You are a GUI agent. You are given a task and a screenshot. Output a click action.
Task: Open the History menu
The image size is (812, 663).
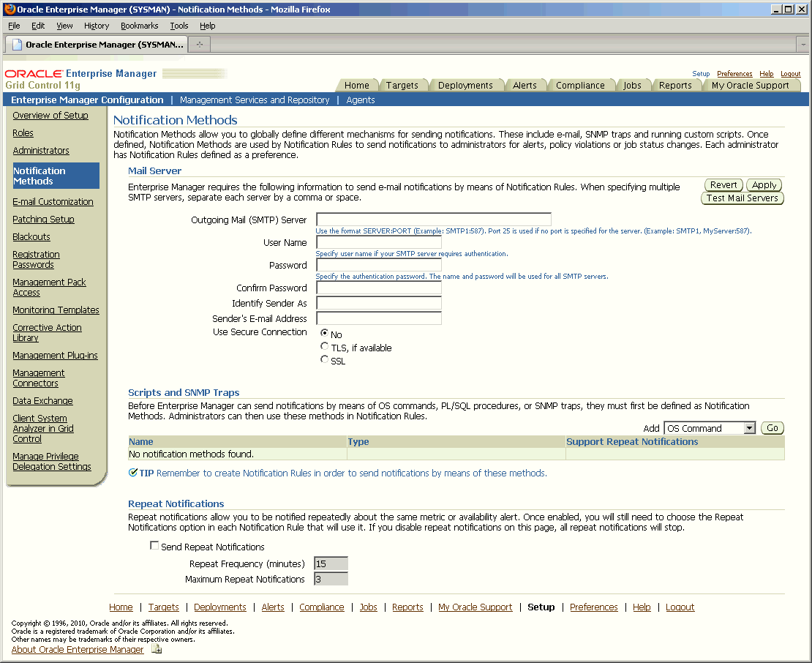(x=97, y=26)
